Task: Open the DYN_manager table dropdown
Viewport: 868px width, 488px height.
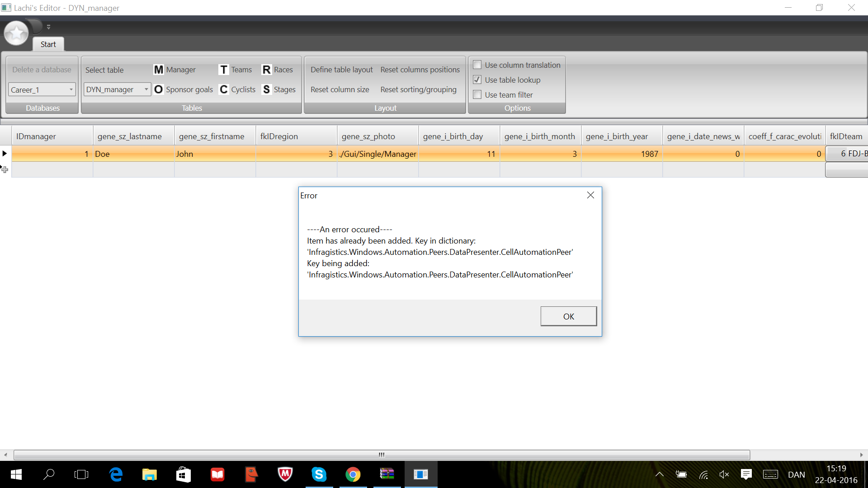Action: (146, 89)
